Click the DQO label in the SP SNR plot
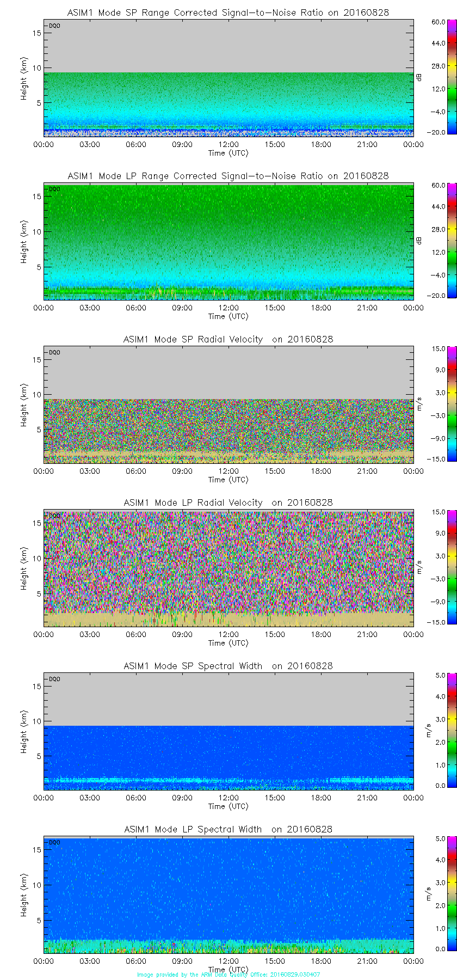 click(54, 26)
